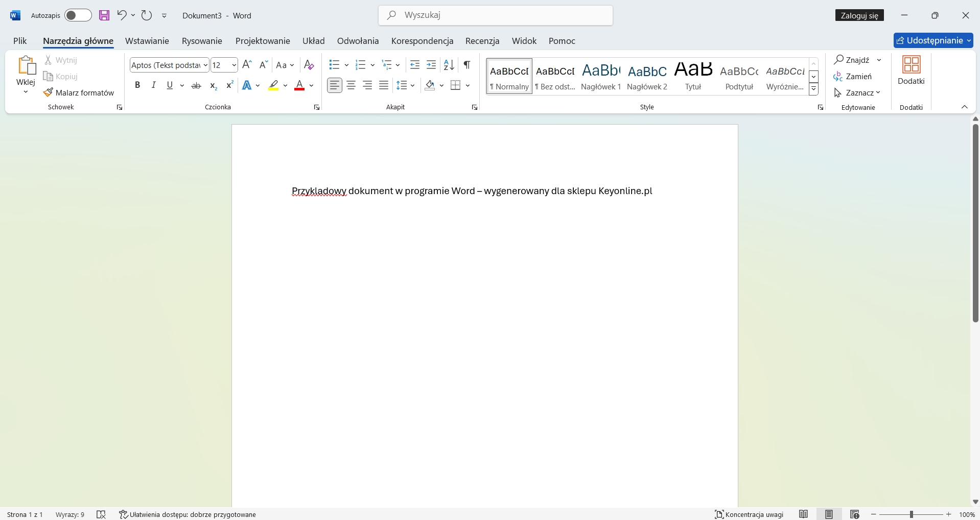Toggle paragraph marks display
Viewport: 980px width, 520px height.
[x=467, y=65]
